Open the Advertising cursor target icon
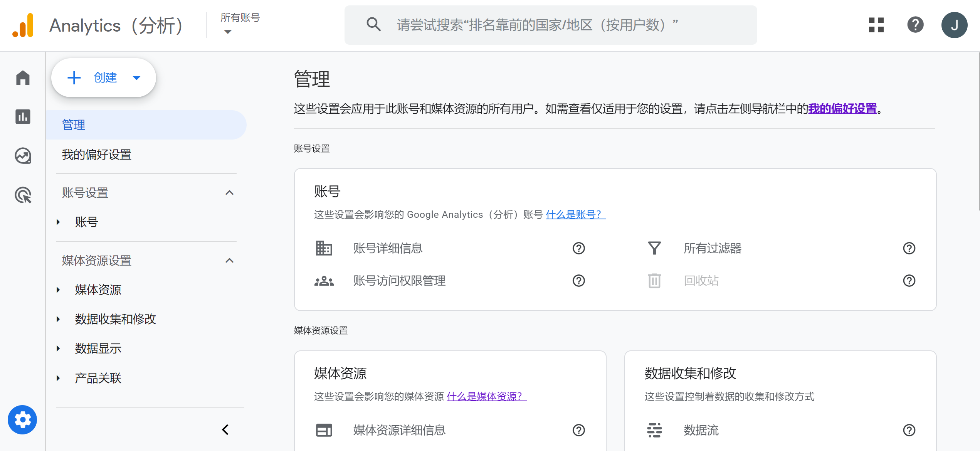The width and height of the screenshot is (980, 451). click(x=23, y=195)
